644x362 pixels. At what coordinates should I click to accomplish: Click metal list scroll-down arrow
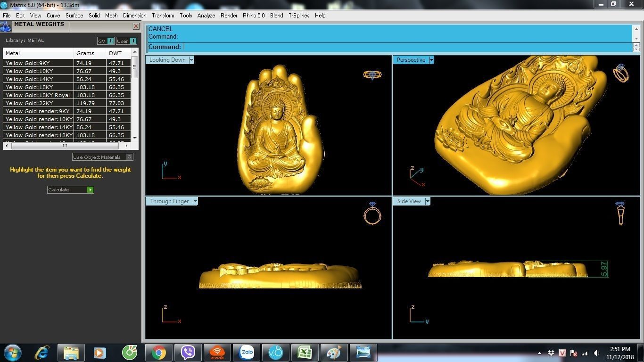pos(135,138)
